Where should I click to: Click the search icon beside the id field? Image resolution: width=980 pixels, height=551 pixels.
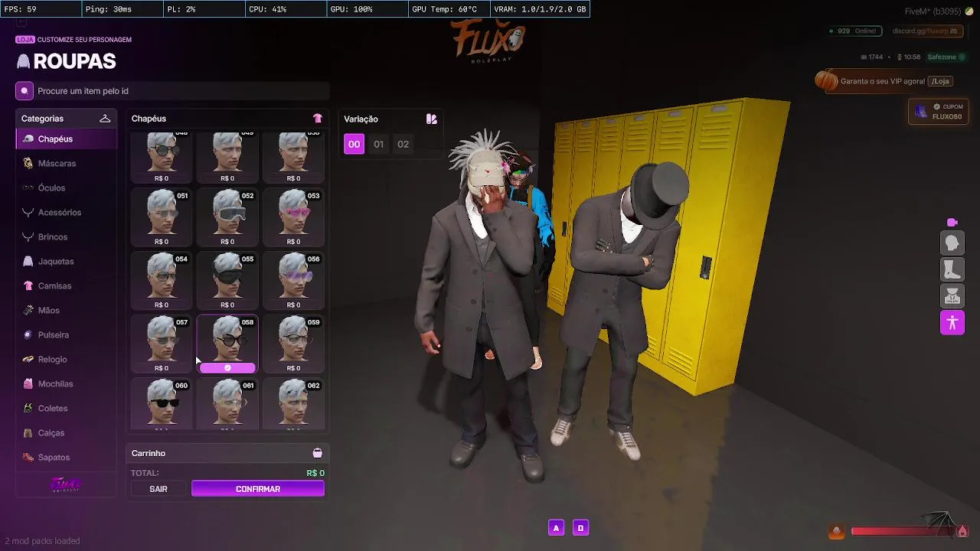coord(24,91)
